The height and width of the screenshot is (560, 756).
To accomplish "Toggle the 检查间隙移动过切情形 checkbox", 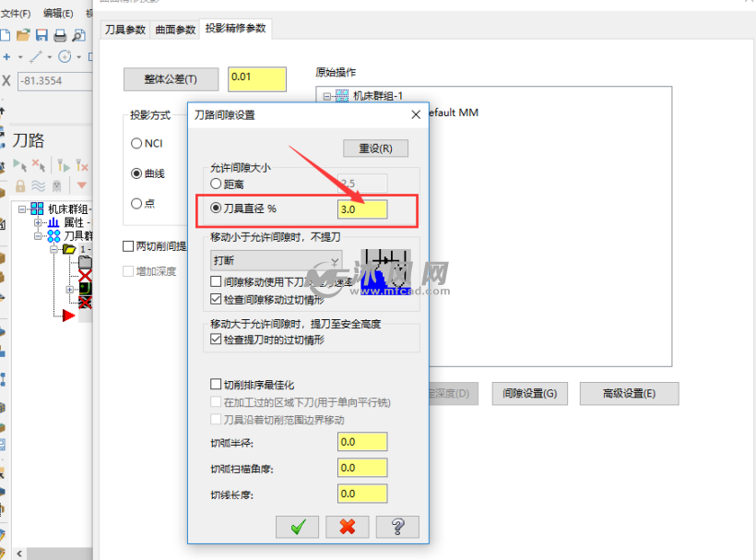I will click(216, 299).
